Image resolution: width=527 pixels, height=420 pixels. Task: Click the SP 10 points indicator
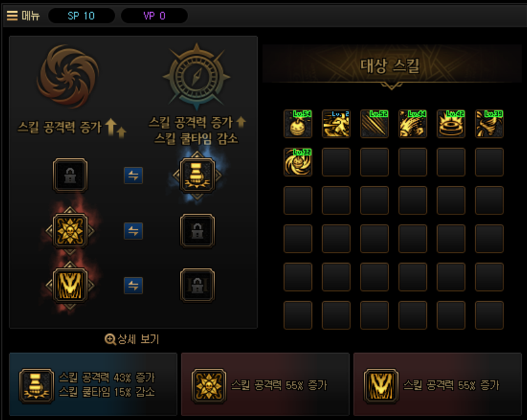[x=81, y=16]
